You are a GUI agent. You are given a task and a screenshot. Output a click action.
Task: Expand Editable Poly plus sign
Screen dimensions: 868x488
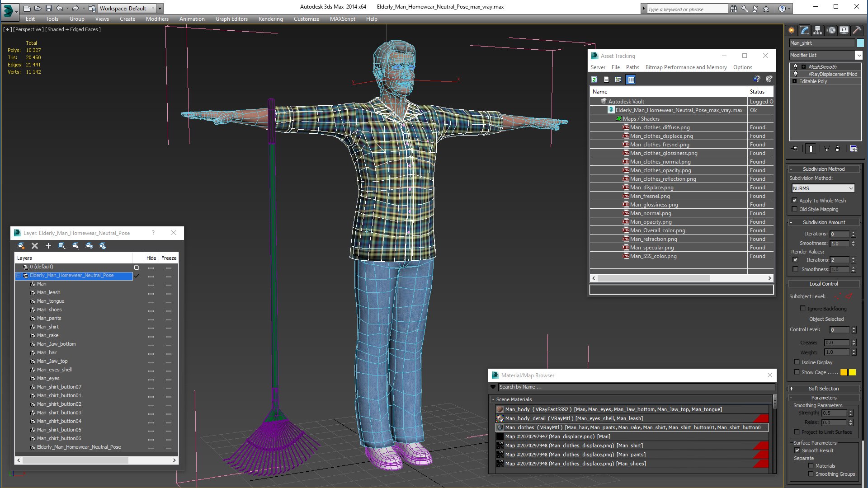pos(794,81)
